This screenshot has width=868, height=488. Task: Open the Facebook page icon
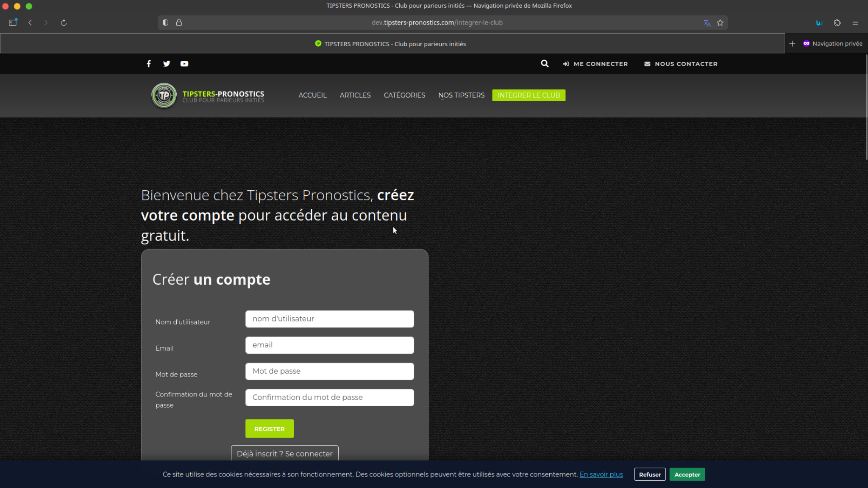pyautogui.click(x=149, y=64)
